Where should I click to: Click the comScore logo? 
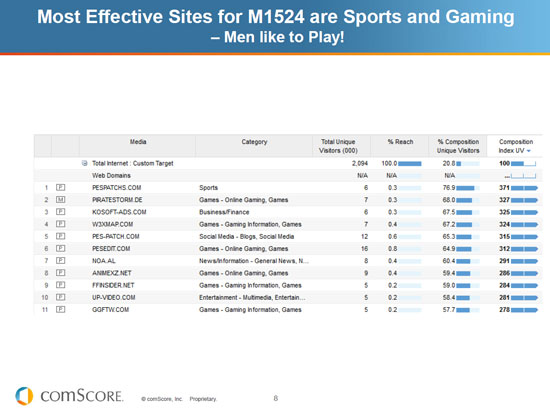(69, 396)
